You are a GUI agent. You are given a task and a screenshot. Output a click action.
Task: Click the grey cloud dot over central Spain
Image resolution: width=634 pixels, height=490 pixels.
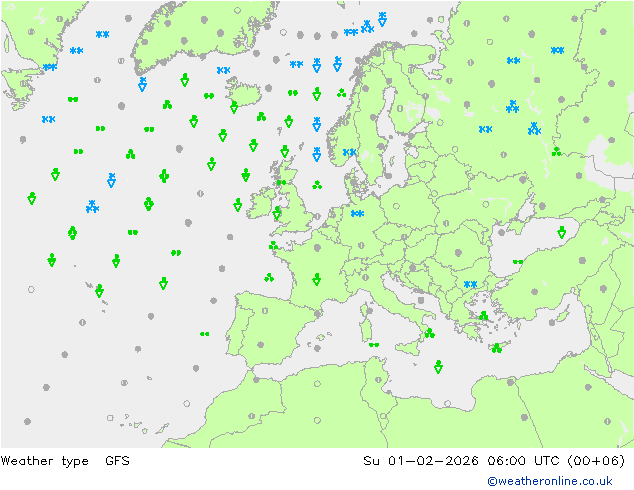261,345
